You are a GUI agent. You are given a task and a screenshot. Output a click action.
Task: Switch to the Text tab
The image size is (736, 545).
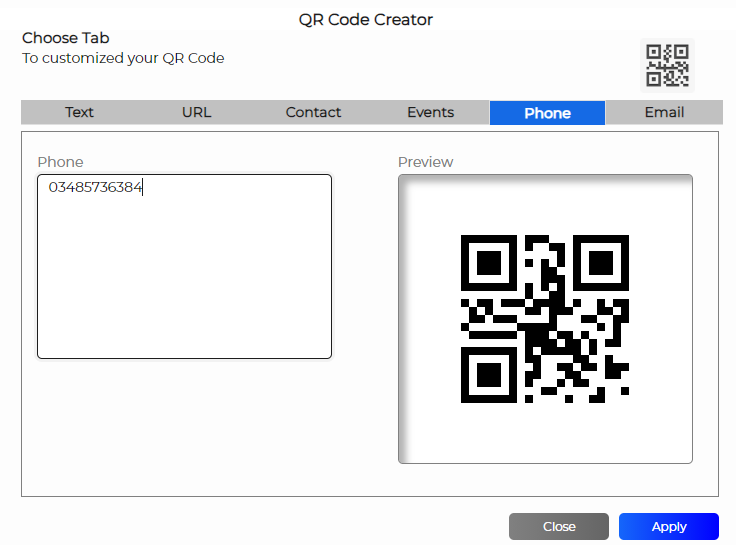coord(79,112)
